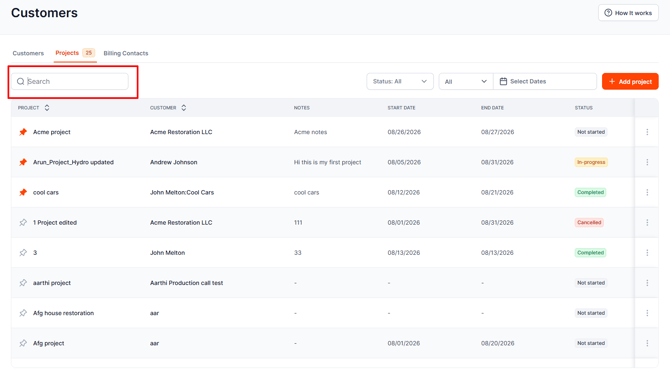Sort by Customer column arrows

(x=184, y=108)
